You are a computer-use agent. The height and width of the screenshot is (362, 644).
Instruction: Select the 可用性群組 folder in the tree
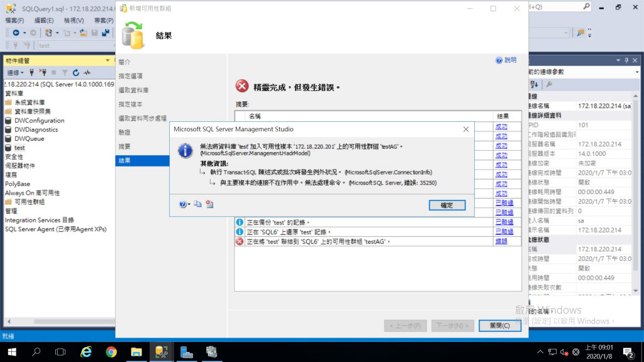[30, 202]
